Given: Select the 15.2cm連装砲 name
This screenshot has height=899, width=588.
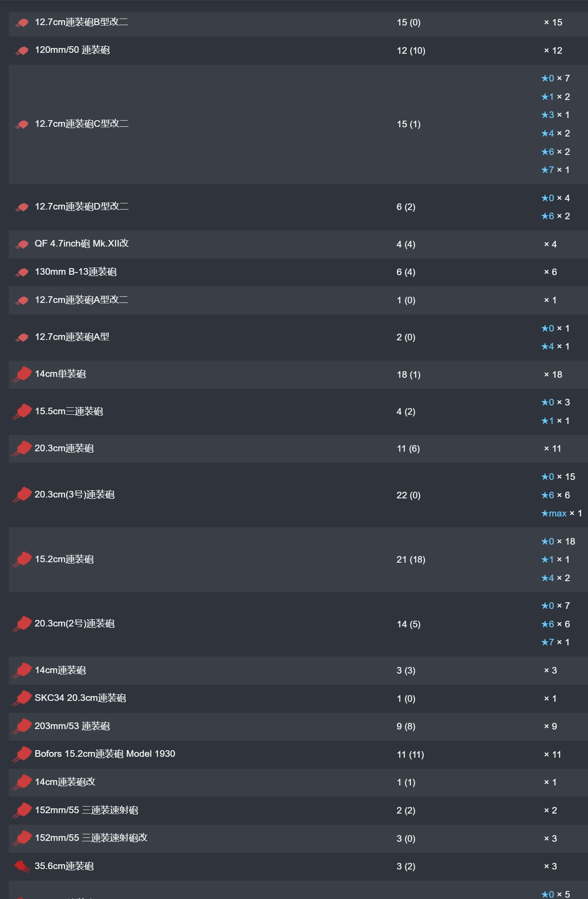Looking at the screenshot, I should pyautogui.click(x=64, y=559).
